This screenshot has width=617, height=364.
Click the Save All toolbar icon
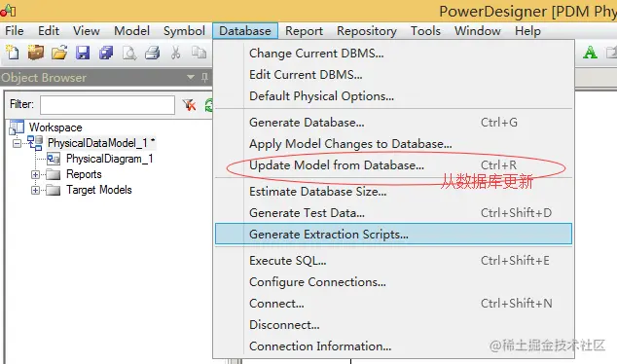[106, 53]
